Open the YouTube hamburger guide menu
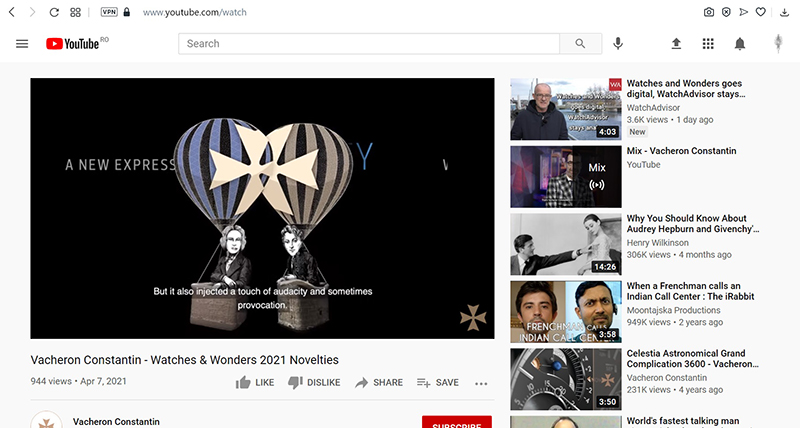The width and height of the screenshot is (800, 428). (22, 44)
